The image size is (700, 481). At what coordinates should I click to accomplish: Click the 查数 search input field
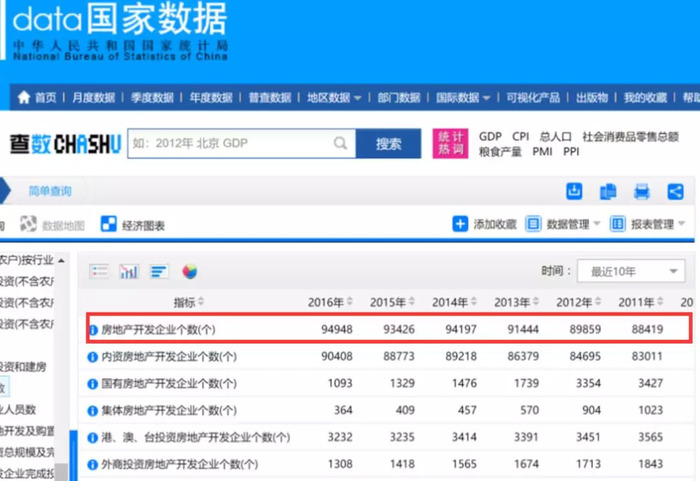pyautogui.click(x=232, y=143)
